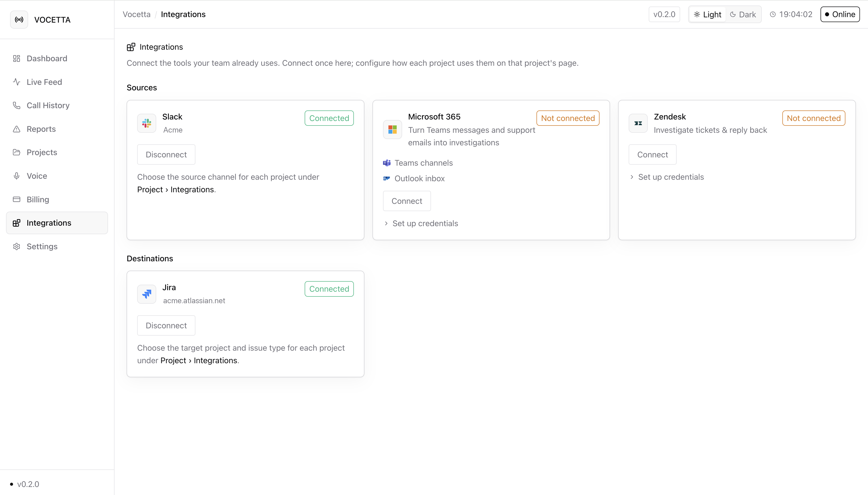Image resolution: width=868 pixels, height=495 pixels.
Task: Click the Projects folder icon
Action: point(16,152)
